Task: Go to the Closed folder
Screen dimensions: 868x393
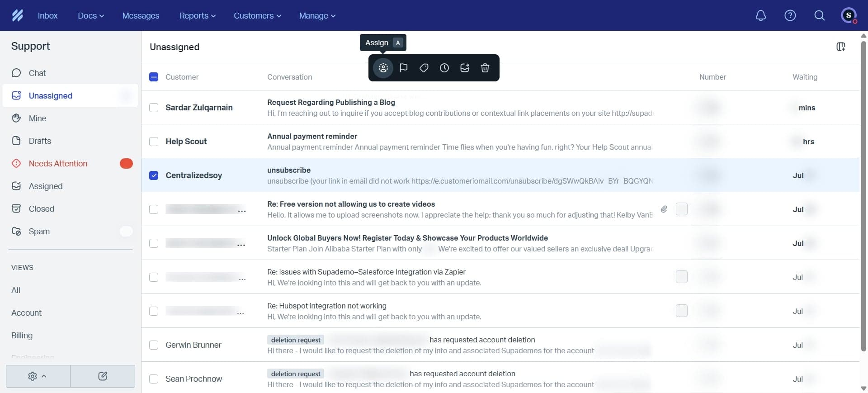Action: 41,209
